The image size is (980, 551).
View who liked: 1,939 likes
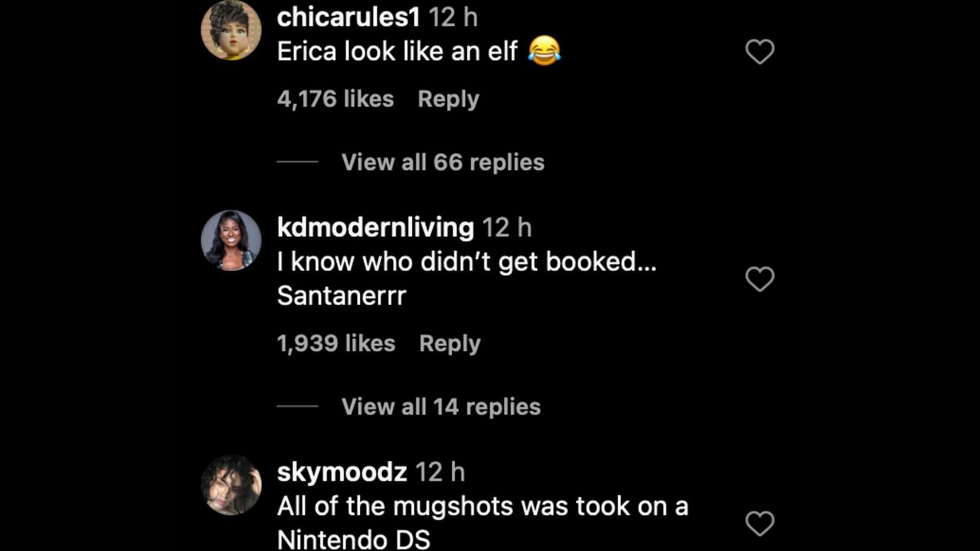coord(336,343)
